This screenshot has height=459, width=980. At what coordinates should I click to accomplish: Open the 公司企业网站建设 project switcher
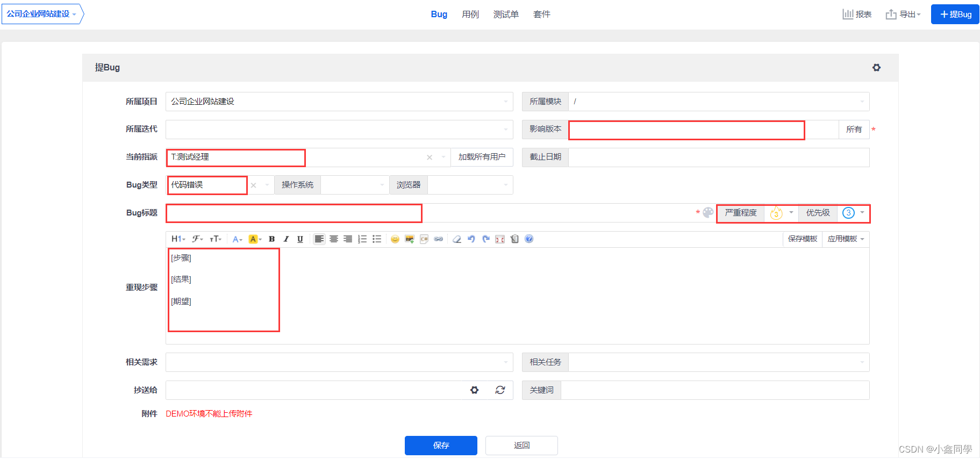tap(42, 14)
